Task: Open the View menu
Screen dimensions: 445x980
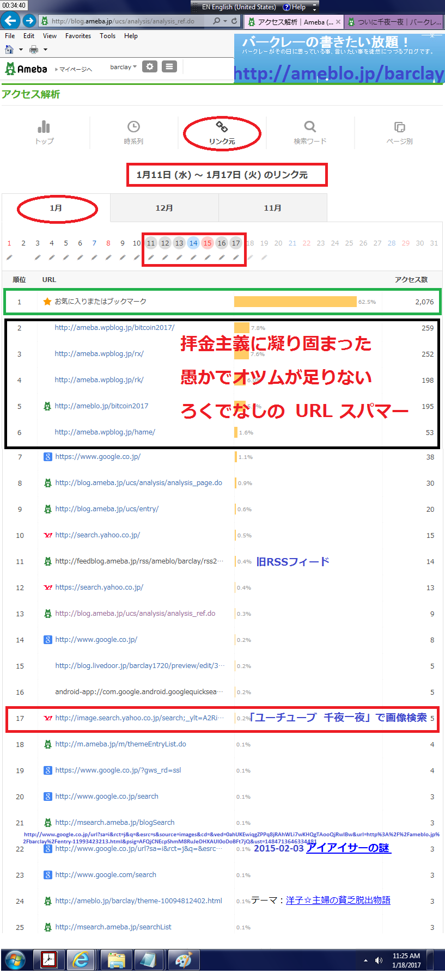Action: pyautogui.click(x=50, y=36)
